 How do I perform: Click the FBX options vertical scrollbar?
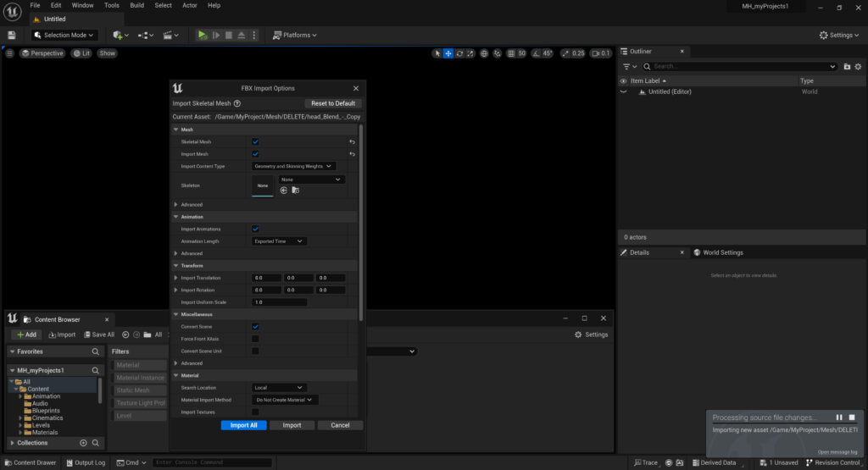pos(360,220)
